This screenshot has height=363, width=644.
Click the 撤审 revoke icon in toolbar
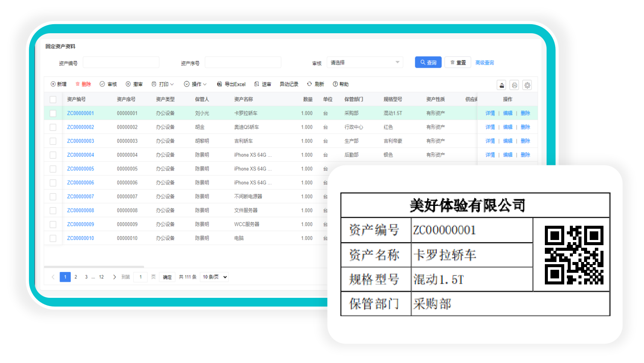click(128, 84)
